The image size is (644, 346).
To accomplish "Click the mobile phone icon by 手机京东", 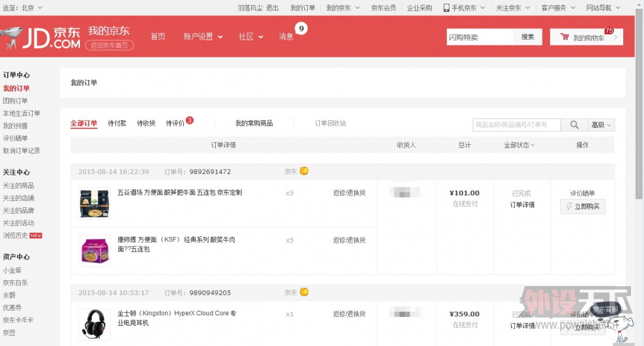I will (x=446, y=8).
